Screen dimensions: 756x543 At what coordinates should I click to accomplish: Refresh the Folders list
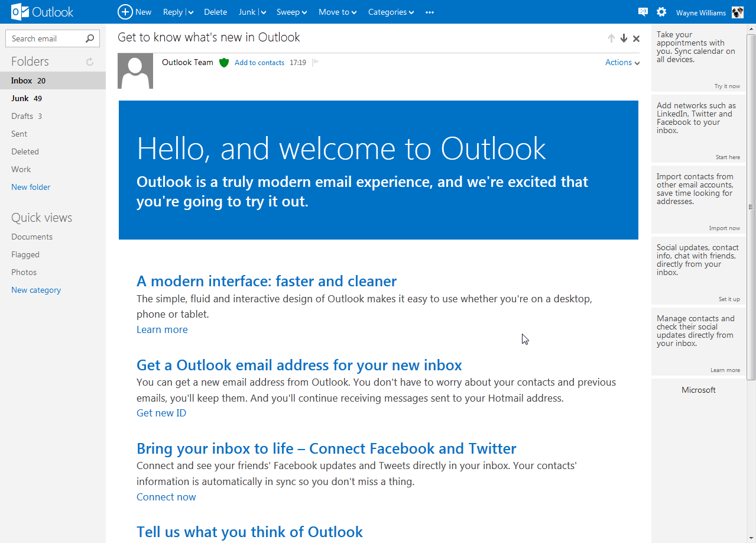click(89, 61)
